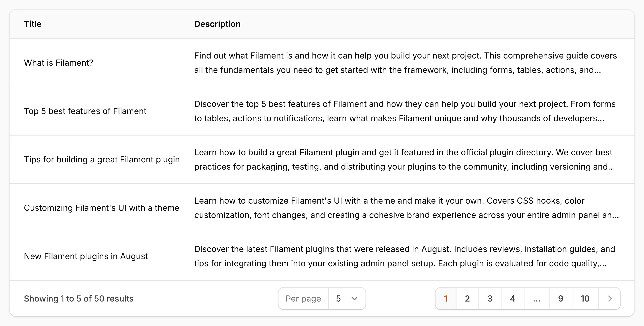
Task: Click the "Per page" label
Action: (x=303, y=299)
